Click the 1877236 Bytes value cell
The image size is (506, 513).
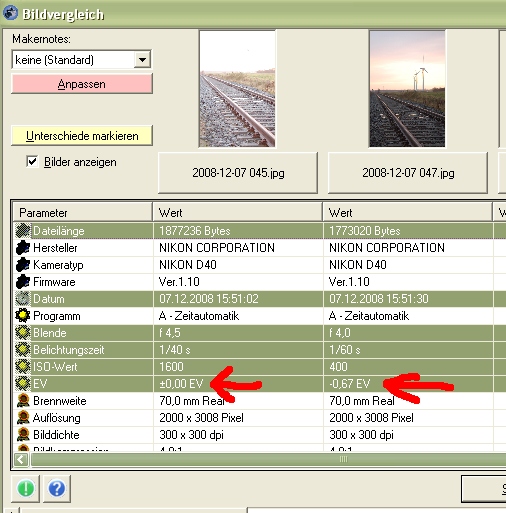(238, 231)
